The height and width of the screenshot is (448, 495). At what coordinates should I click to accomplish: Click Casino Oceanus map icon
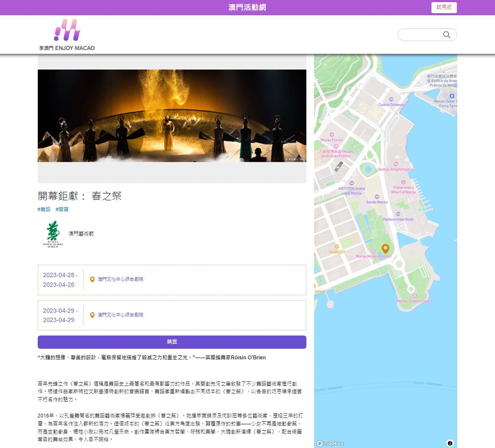click(x=391, y=99)
